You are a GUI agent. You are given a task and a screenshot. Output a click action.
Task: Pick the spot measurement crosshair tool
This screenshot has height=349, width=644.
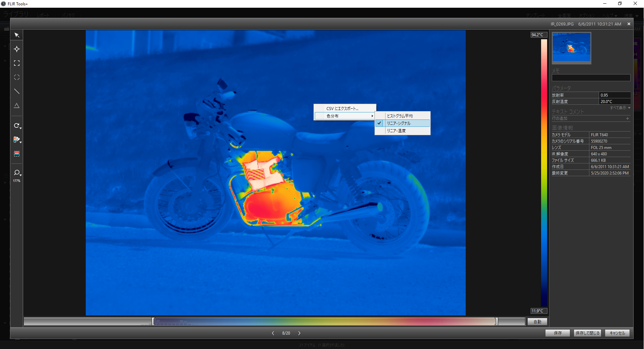[17, 49]
